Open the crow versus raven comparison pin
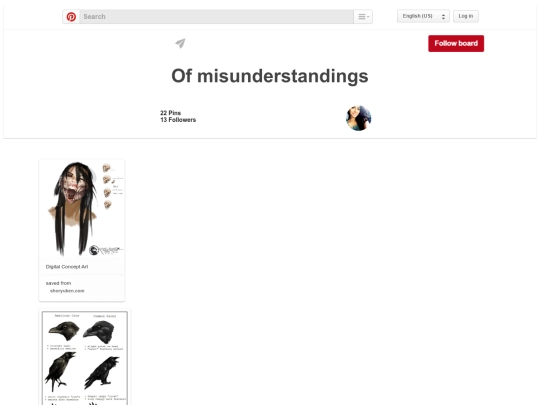The width and height of the screenshot is (540, 405). [85, 358]
